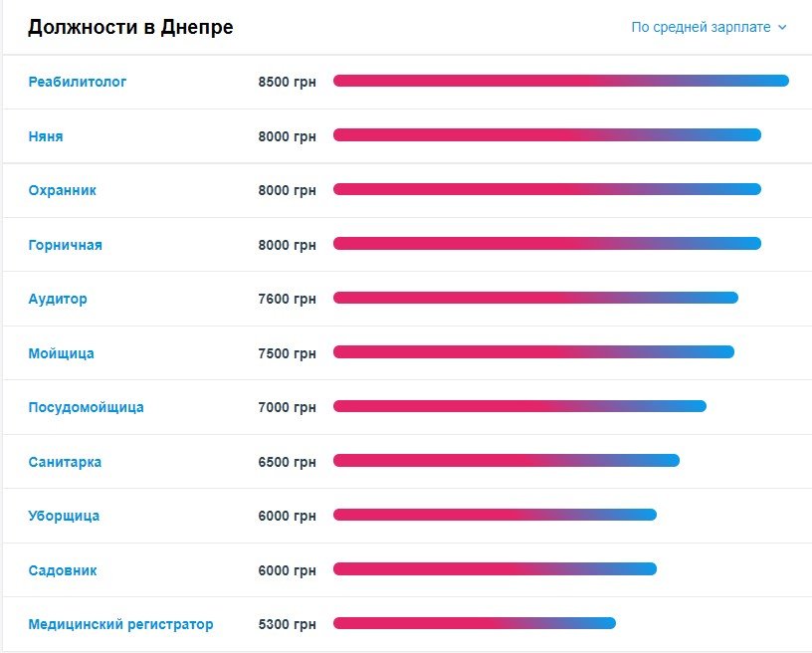
Task: Click the Аудитор job link
Action: [55, 299]
